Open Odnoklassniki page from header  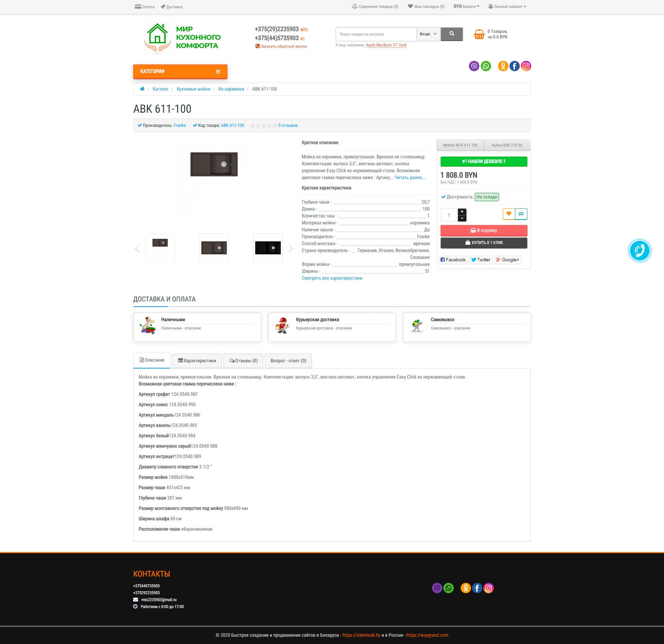[x=503, y=66]
